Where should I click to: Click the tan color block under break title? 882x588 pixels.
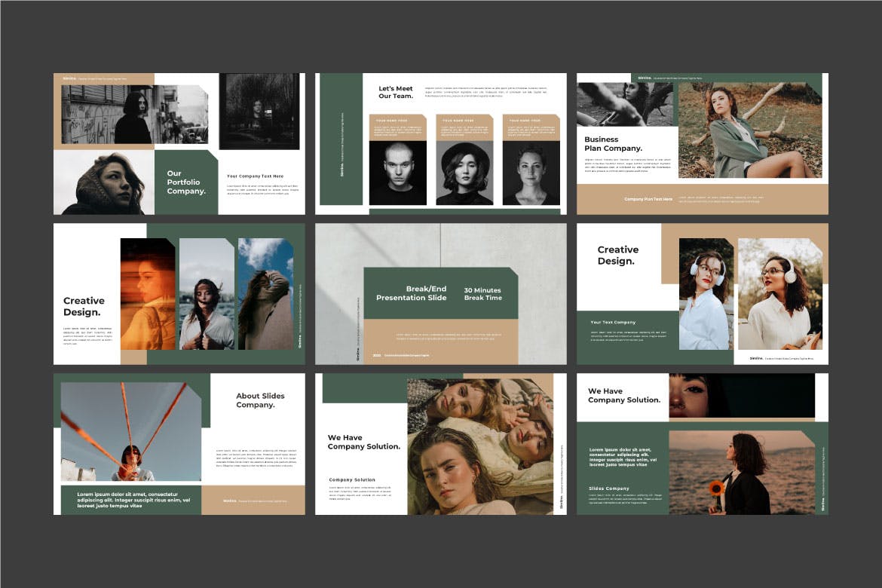click(441, 341)
